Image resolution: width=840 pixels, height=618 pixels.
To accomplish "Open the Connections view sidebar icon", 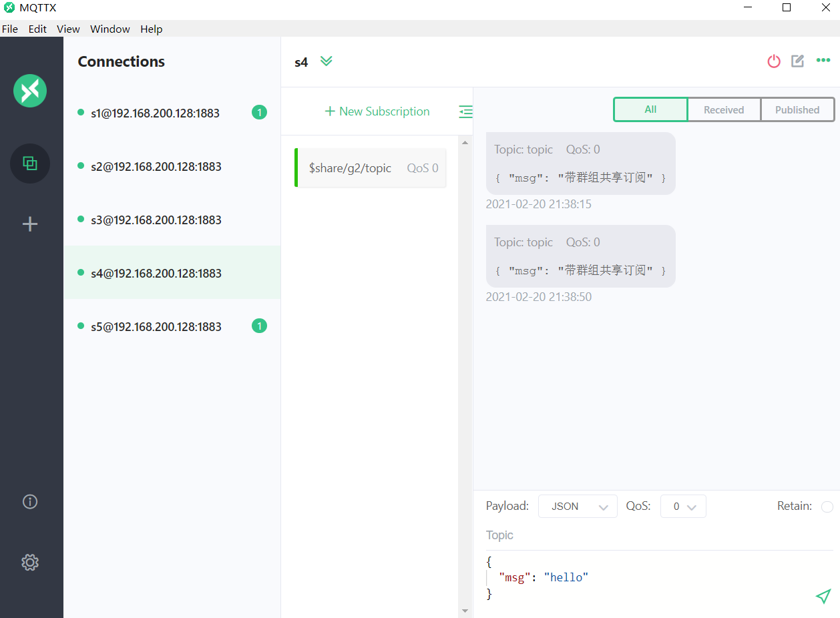I will (x=30, y=164).
